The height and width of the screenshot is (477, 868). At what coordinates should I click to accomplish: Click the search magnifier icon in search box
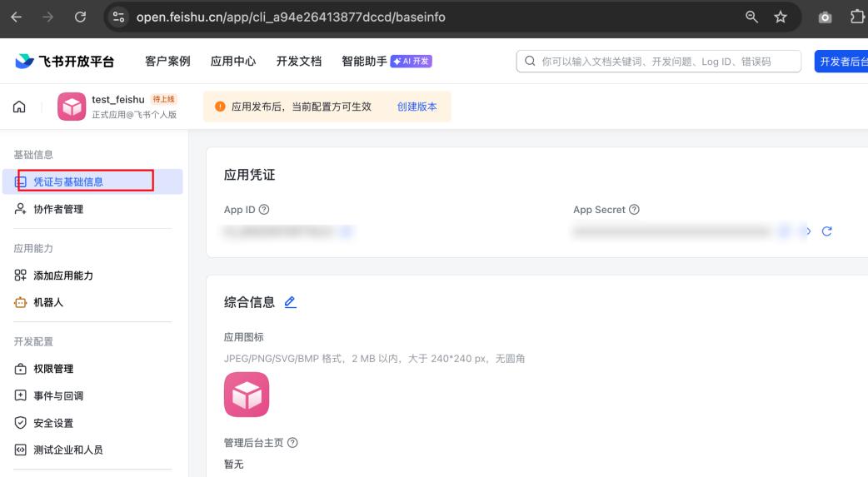pyautogui.click(x=530, y=61)
